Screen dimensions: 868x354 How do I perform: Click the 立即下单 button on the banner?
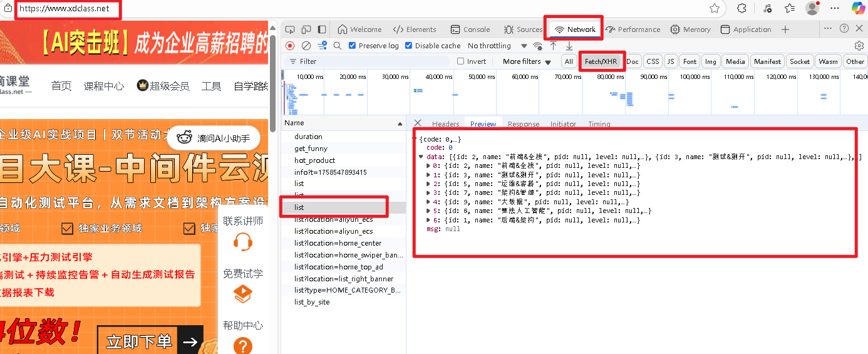point(150,341)
